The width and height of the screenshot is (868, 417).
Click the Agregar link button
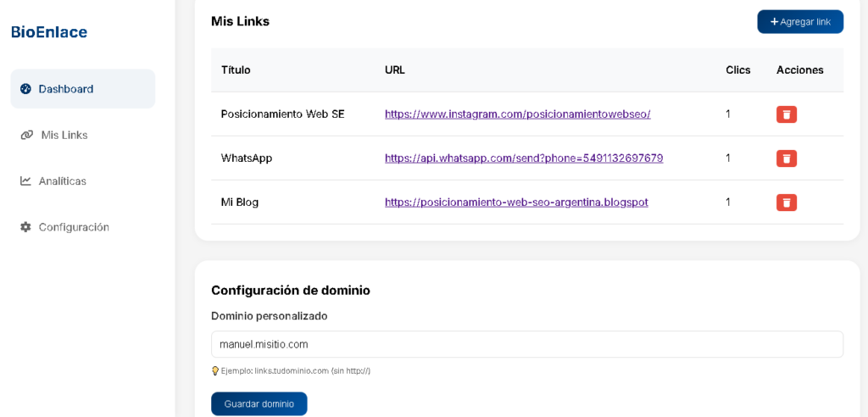click(800, 21)
